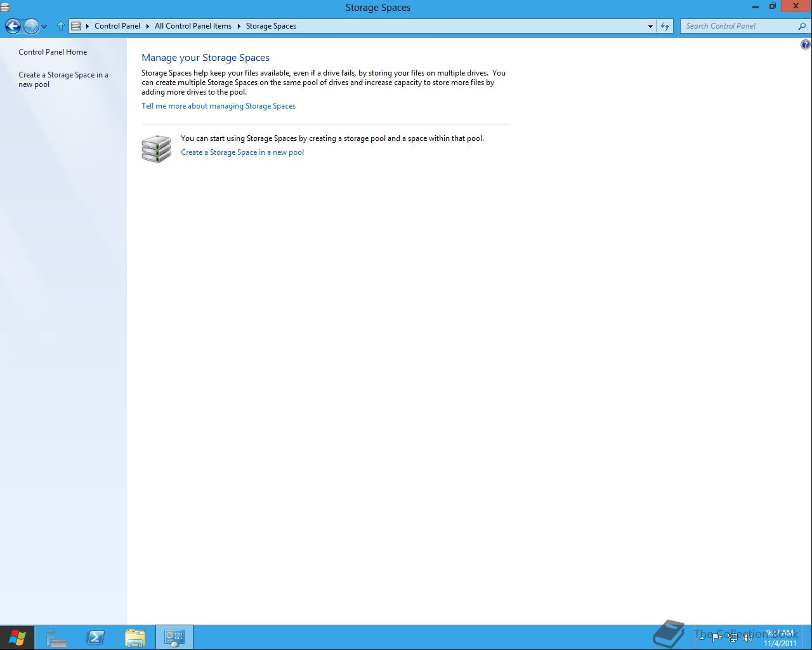The width and height of the screenshot is (812, 650).
Task: Open Help with the question mark icon
Action: click(806, 44)
